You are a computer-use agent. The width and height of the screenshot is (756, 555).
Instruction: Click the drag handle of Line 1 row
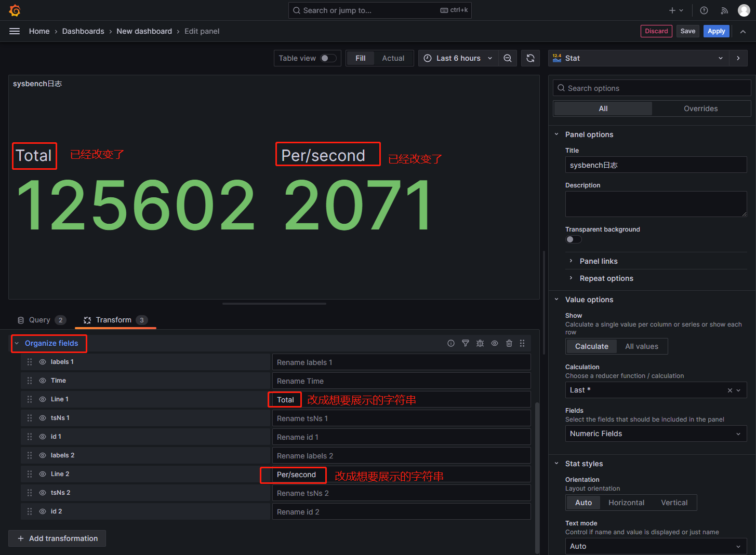(x=30, y=399)
